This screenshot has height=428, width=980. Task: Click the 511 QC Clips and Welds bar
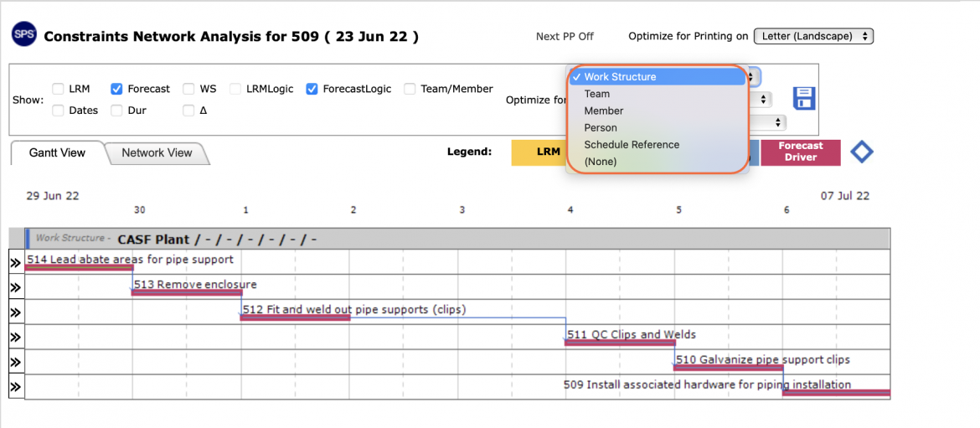pos(620,343)
